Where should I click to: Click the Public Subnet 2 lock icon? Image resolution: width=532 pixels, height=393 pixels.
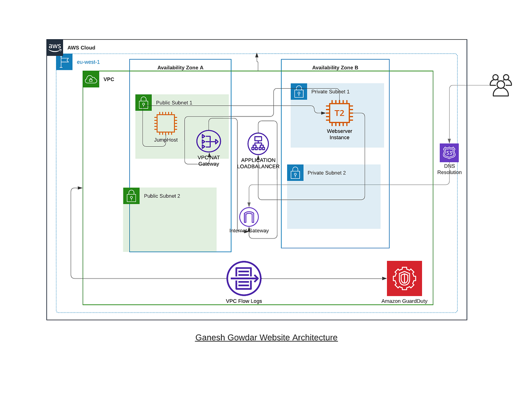(131, 196)
